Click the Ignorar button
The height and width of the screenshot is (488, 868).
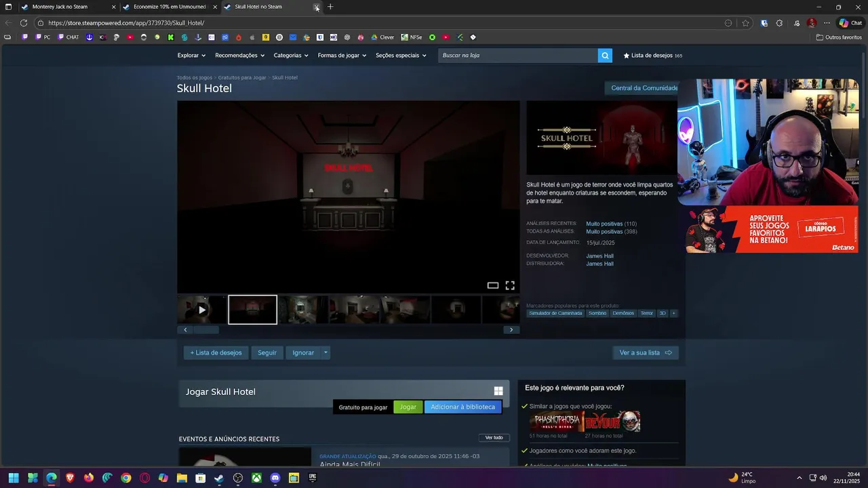303,352
